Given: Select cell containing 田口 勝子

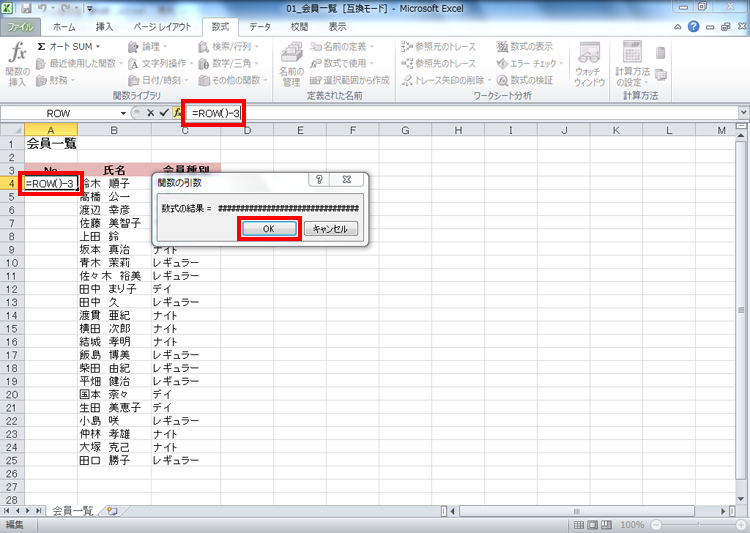Looking at the screenshot, I should pyautogui.click(x=114, y=460).
